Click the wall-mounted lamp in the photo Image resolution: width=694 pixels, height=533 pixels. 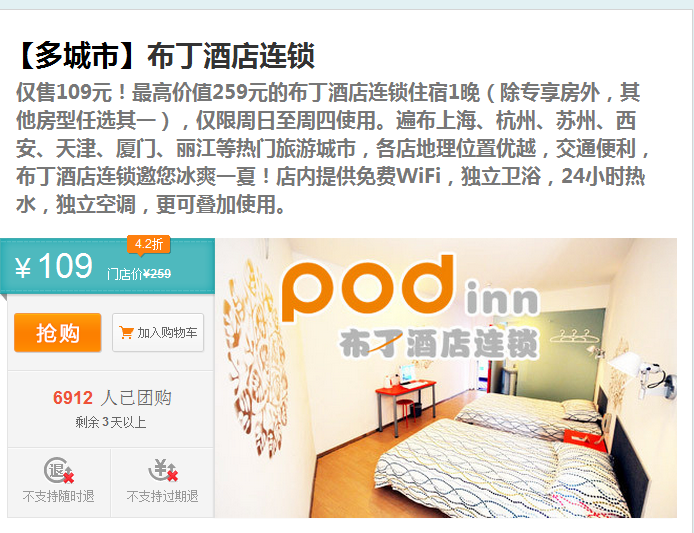click(644, 372)
